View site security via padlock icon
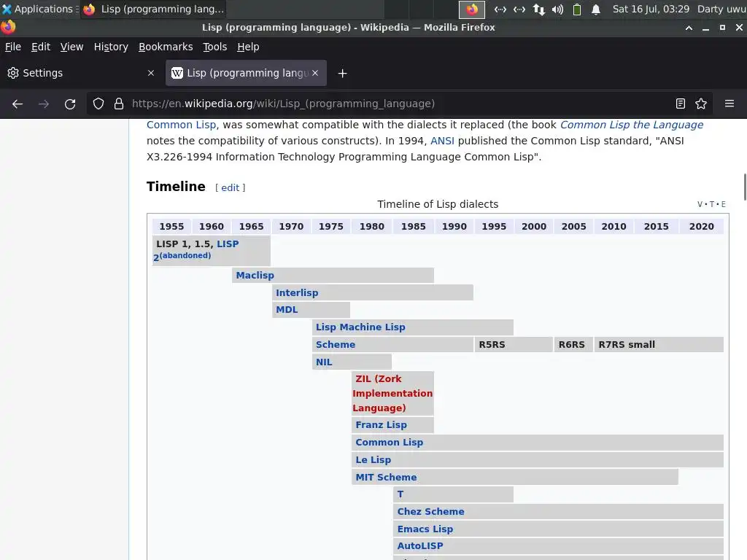Viewport: 747px width, 560px height. [x=119, y=104]
